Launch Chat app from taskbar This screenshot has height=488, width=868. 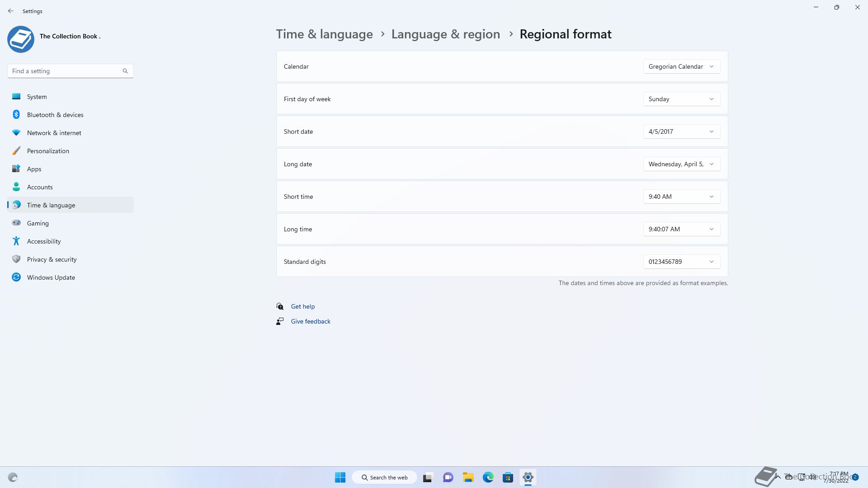[x=448, y=477]
